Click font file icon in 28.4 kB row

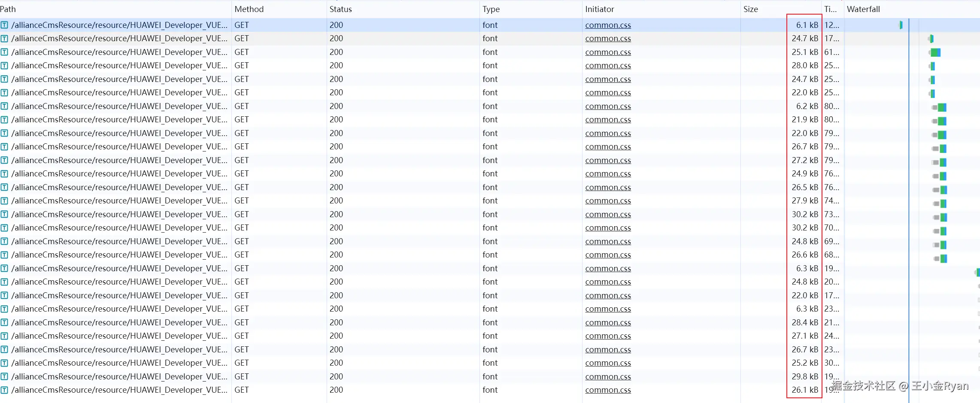(x=4, y=322)
